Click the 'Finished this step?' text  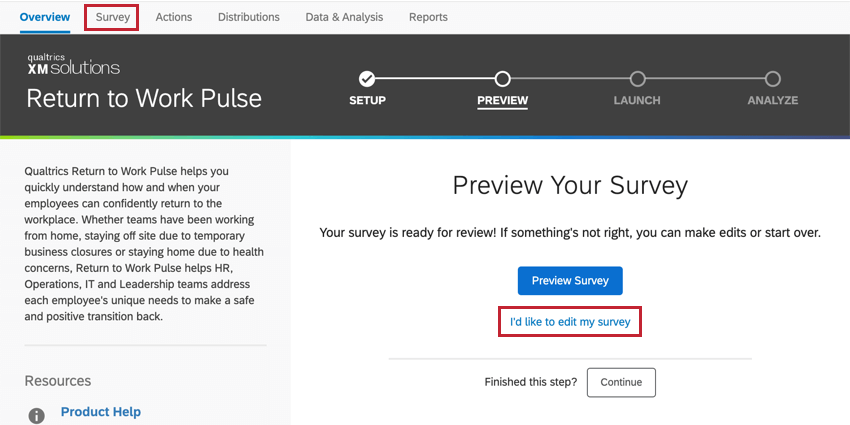coord(531,382)
